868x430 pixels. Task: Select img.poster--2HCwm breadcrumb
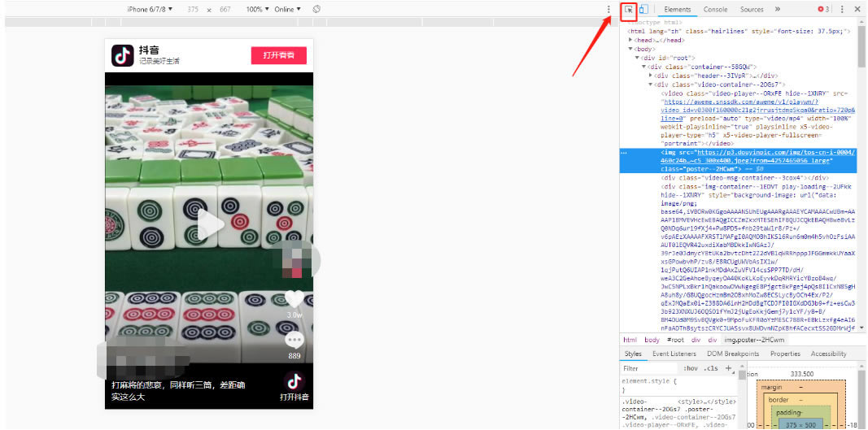752,340
